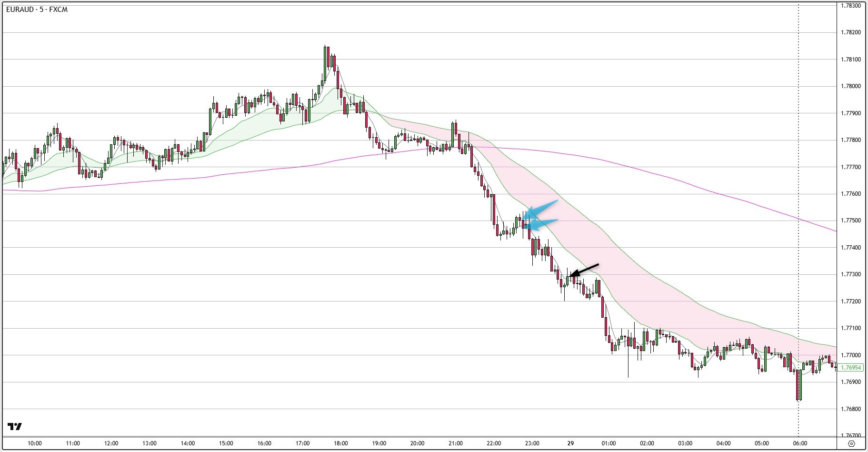Select the upper blue arrow drawing
This screenshot has width=868, height=452.
tap(542, 209)
